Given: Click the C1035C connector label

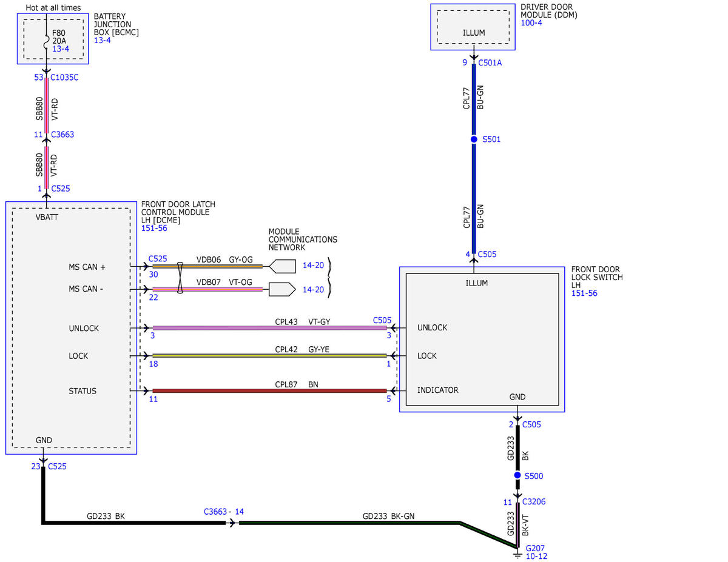Looking at the screenshot, I should coord(65,78).
